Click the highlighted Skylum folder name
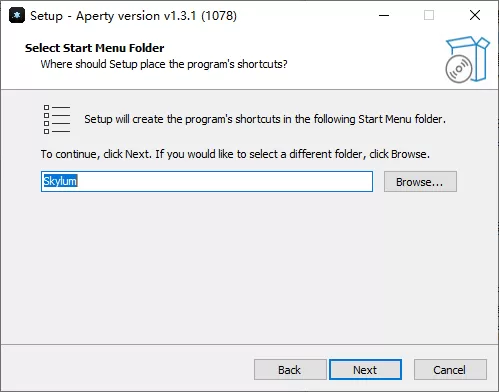This screenshot has width=499, height=392. (x=60, y=181)
